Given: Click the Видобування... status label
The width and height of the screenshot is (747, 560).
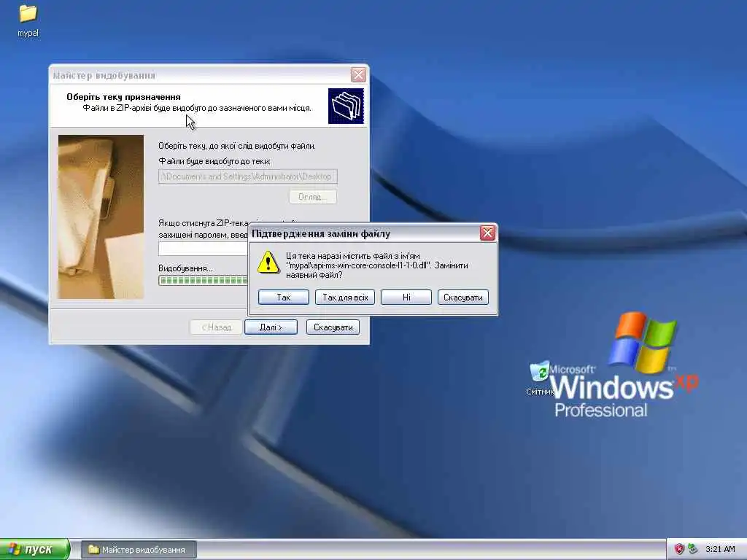Looking at the screenshot, I should click(x=185, y=268).
